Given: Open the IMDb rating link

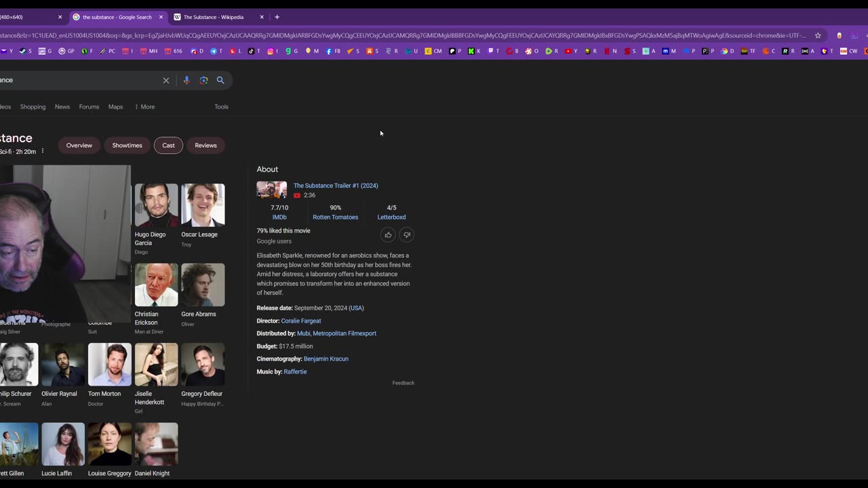Looking at the screenshot, I should click(279, 217).
